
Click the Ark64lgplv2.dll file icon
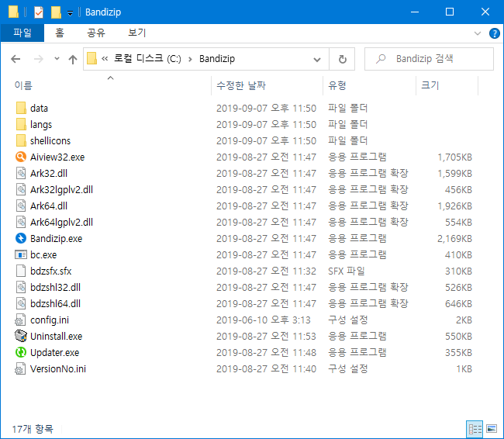point(21,223)
